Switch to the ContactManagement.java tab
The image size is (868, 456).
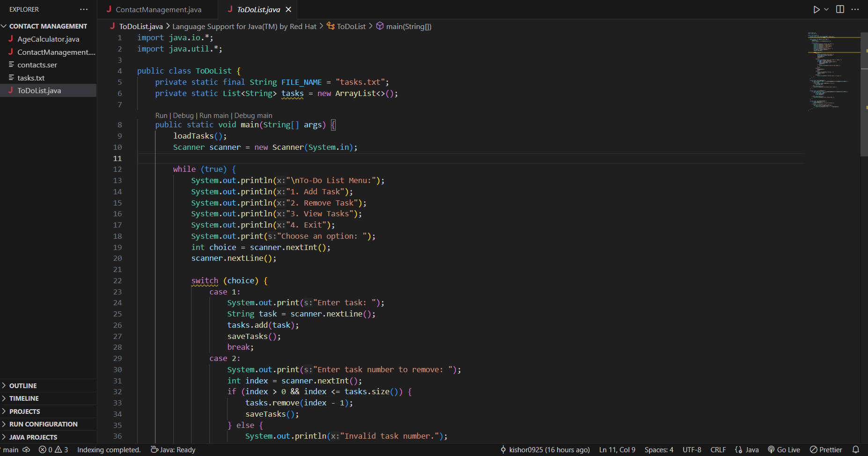[158, 9]
